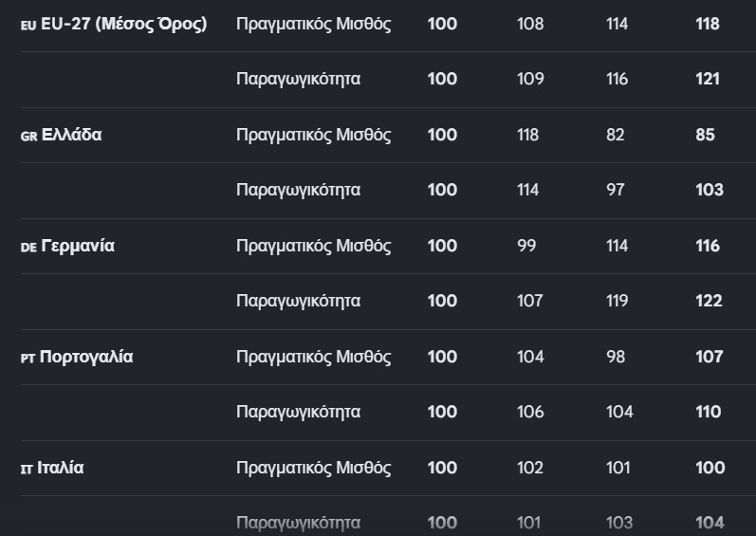Screen dimensions: 756x536
Task: Click the value 110 in Πορτογαλία's productivity row
Action: tap(709, 412)
